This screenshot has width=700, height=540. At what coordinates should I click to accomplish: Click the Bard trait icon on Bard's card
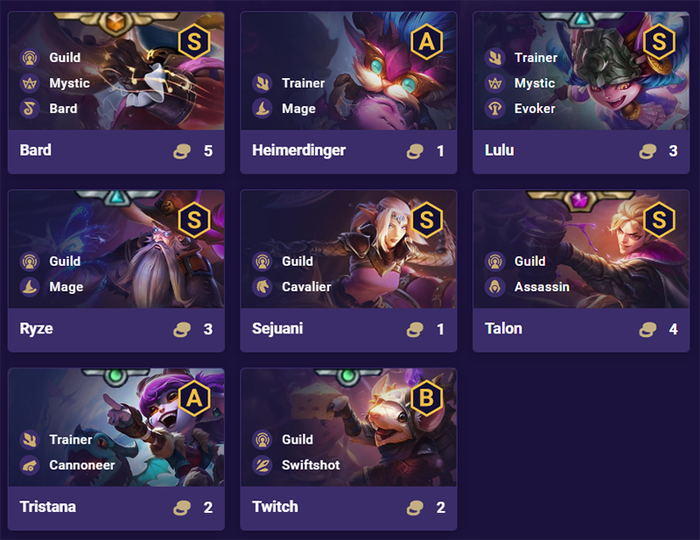(29, 109)
